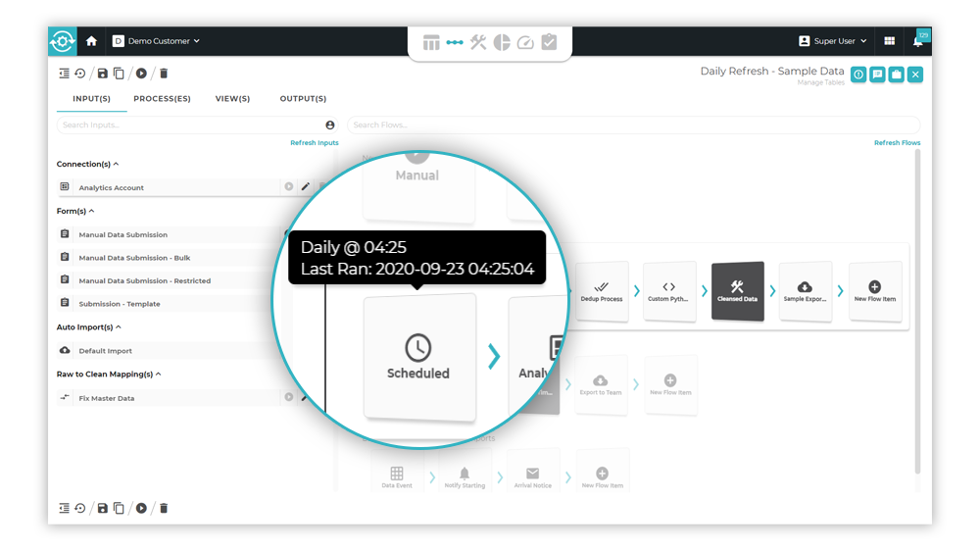Open the apps grid menu
The height and width of the screenshot is (551, 980).
(x=889, y=41)
